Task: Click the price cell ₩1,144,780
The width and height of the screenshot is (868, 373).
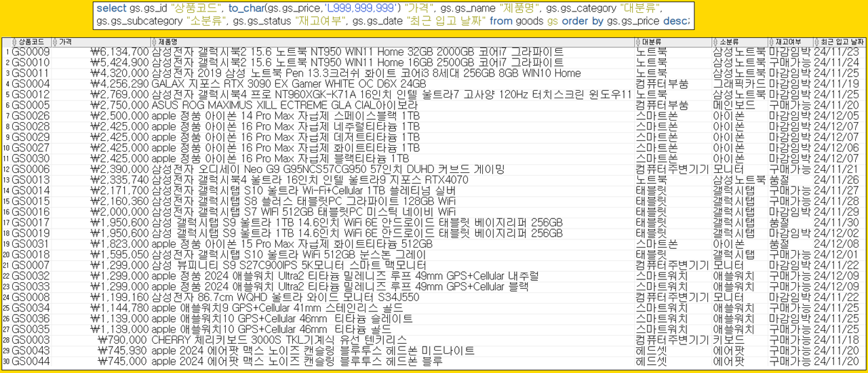Action: tap(119, 308)
